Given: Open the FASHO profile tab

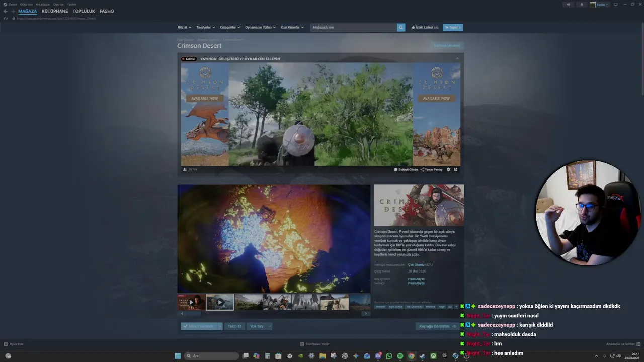Looking at the screenshot, I should (107, 11).
